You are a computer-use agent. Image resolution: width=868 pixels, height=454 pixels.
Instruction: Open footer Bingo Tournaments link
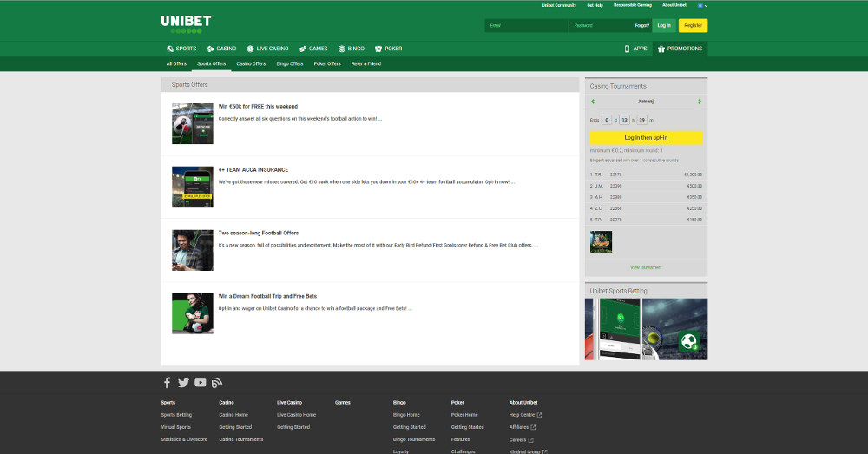point(414,439)
